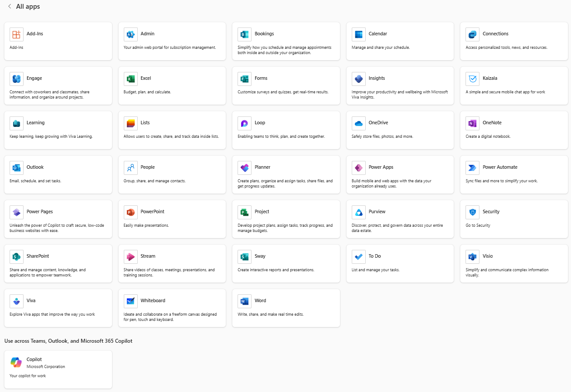Click 'Your copilot for work' description
Screen dimensions: 571x392
28,376
